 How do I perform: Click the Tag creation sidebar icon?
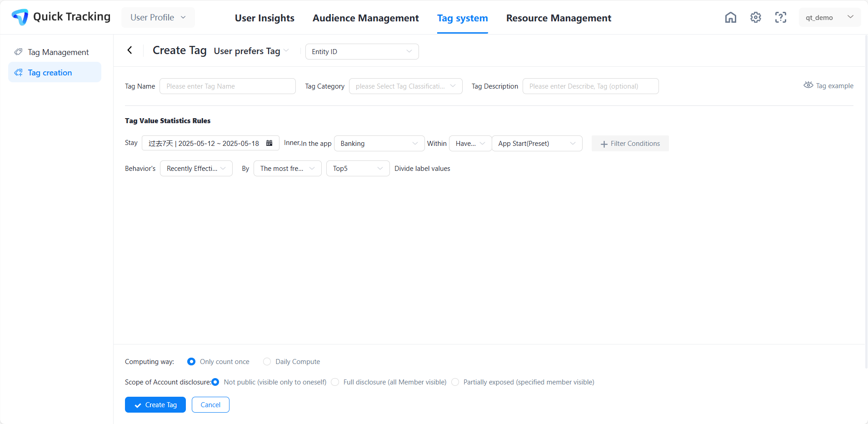coord(18,72)
